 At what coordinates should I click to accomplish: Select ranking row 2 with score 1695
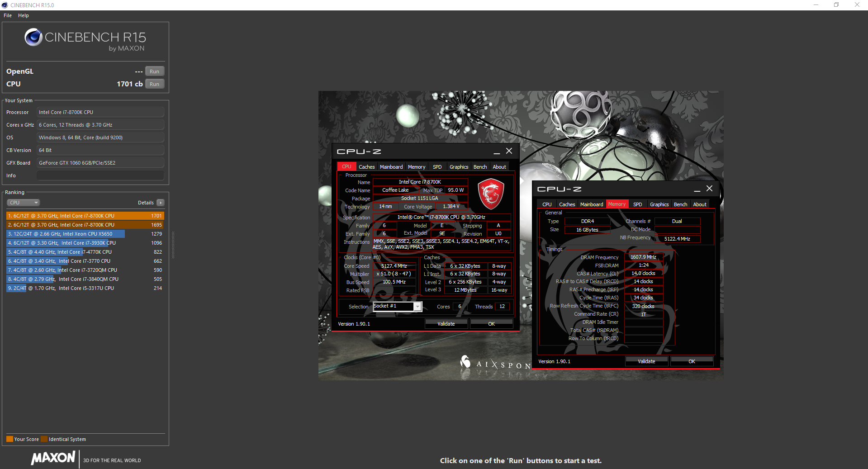click(x=85, y=225)
